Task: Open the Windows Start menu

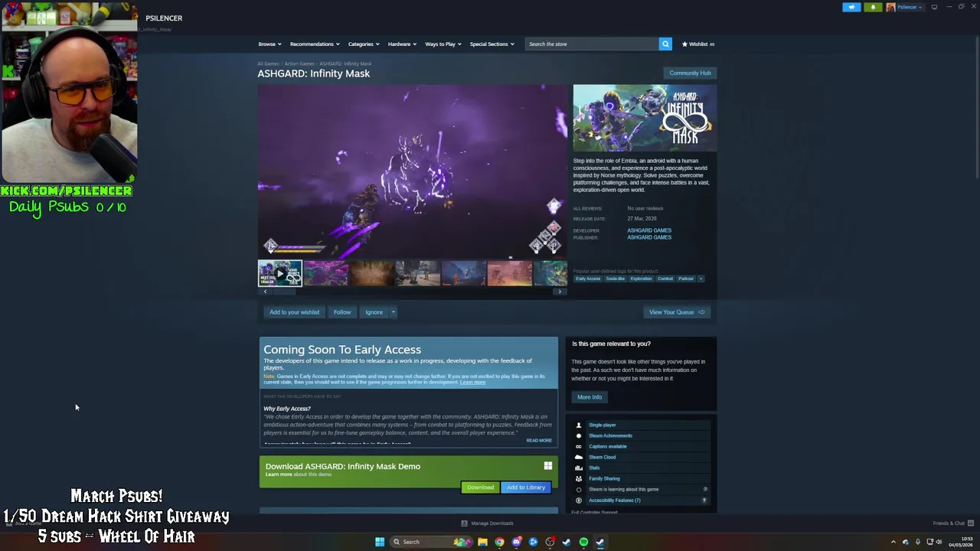Action: (379, 542)
